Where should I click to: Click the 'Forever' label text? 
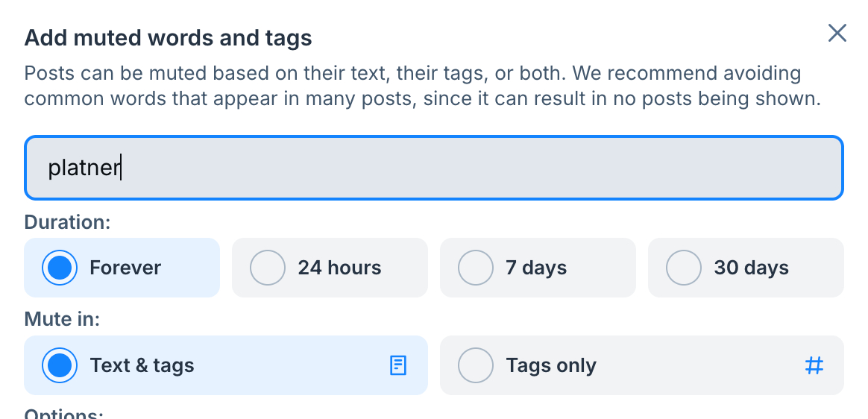(125, 268)
